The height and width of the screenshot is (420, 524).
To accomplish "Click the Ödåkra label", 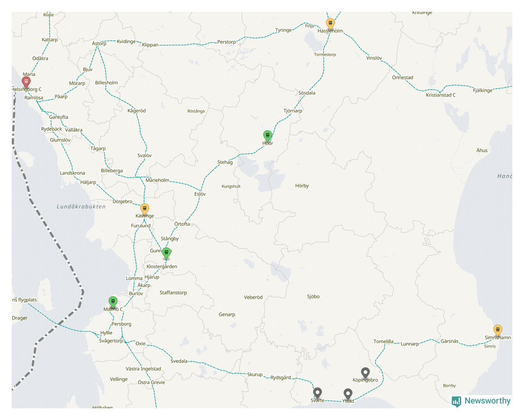I will (40, 59).
